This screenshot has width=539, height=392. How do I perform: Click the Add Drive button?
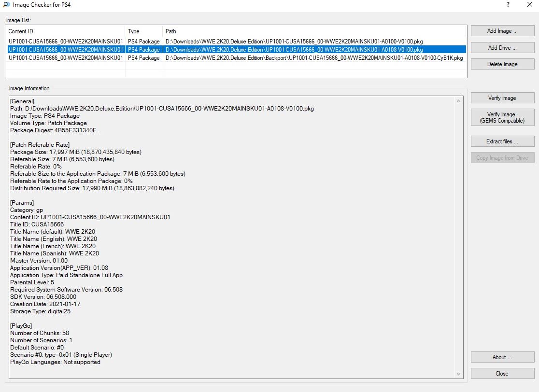pos(502,47)
